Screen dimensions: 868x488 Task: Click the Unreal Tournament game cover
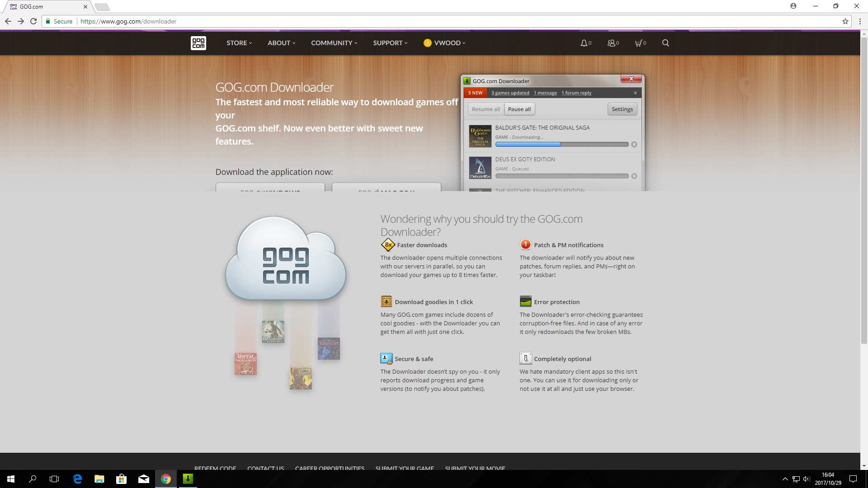[x=245, y=364]
